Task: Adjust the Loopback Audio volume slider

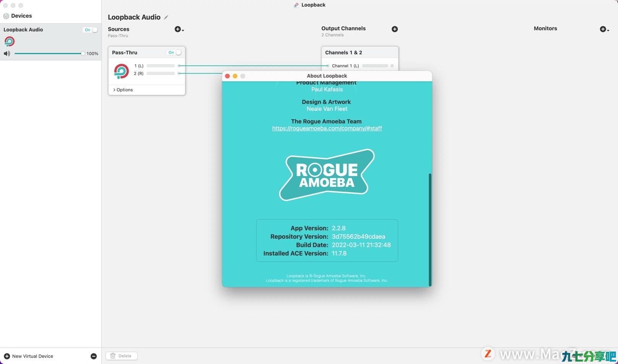Action: [x=49, y=53]
